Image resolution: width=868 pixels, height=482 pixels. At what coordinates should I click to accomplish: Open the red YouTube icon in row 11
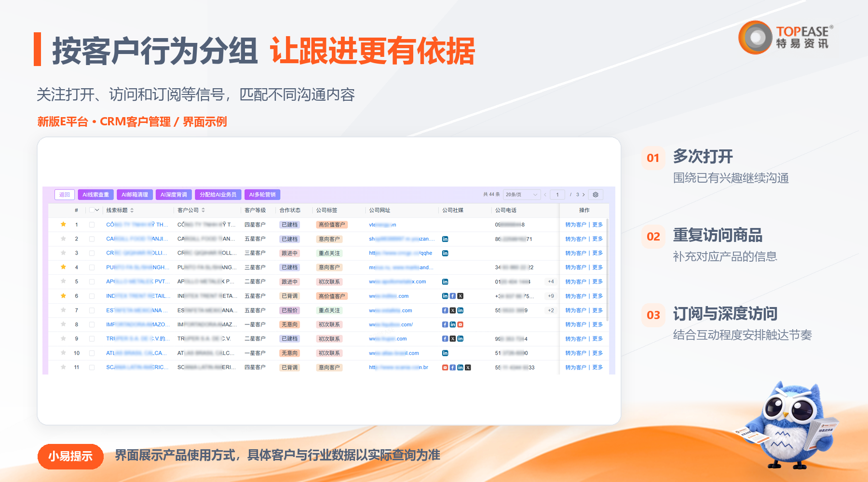(x=445, y=367)
